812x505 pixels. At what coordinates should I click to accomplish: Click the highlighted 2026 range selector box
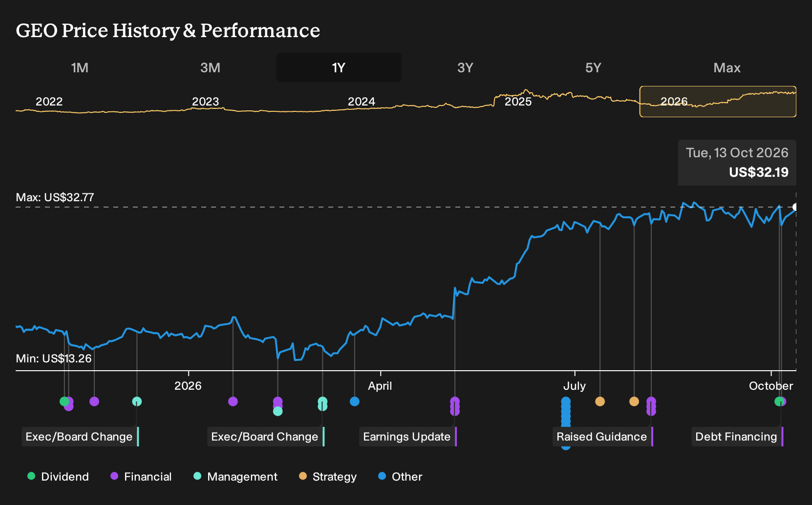718,102
